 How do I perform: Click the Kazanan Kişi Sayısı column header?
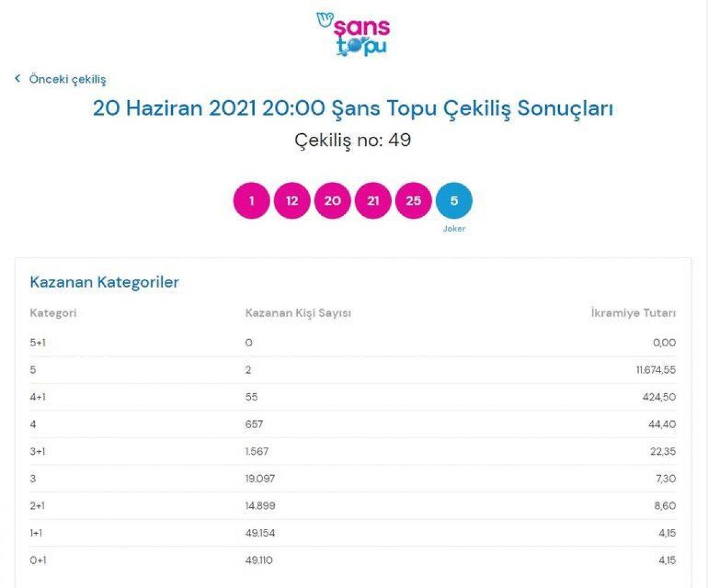(x=299, y=313)
